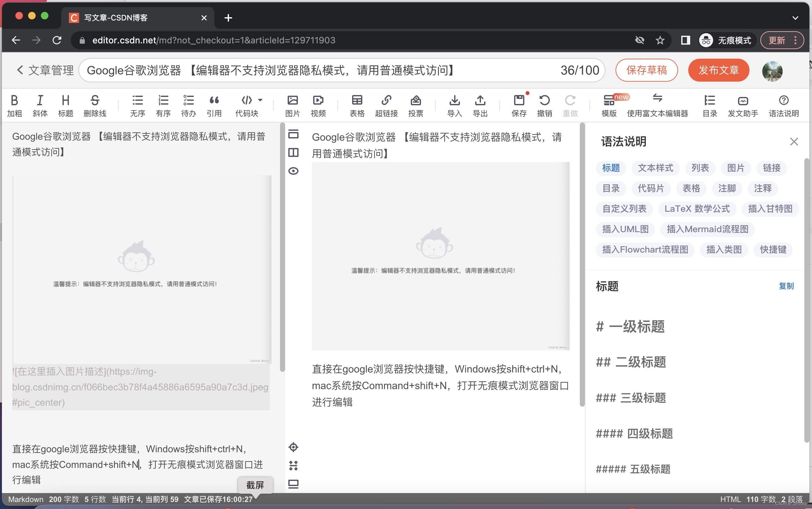
Task: Open the browser tab search chevron
Action: (796, 18)
